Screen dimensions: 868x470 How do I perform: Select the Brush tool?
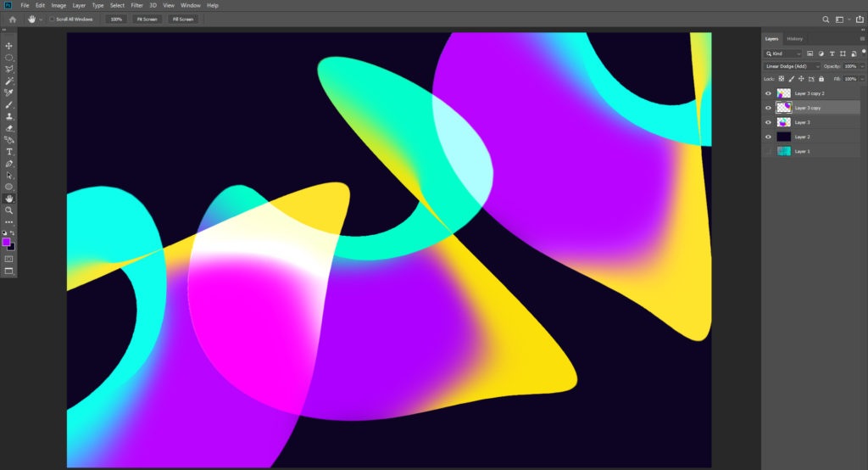coord(8,104)
